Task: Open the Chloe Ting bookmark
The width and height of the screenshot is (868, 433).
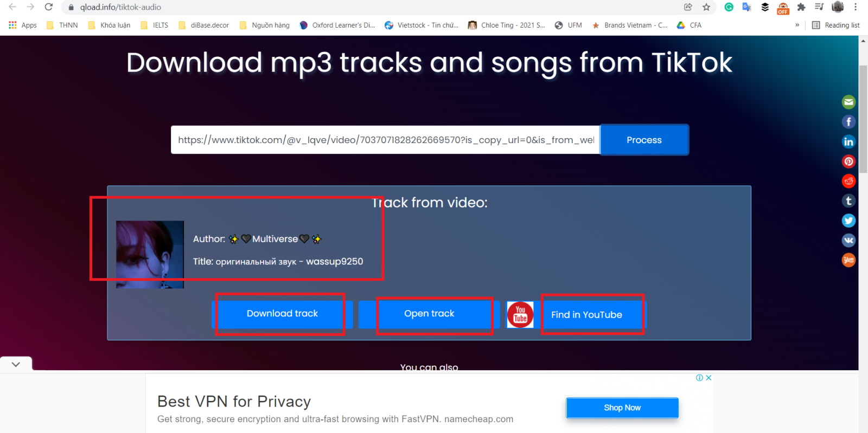Action: pyautogui.click(x=507, y=25)
